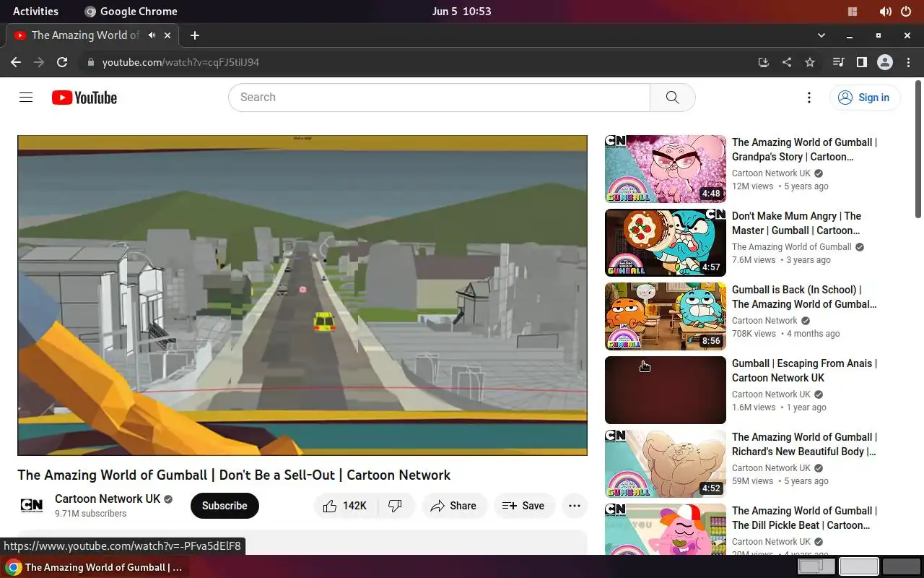
Task: Subscribe to Cartoon Network UK
Action: 225,506
